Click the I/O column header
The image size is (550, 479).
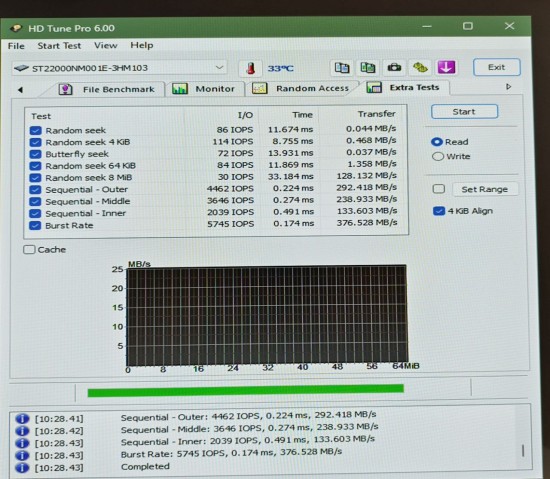pos(245,115)
